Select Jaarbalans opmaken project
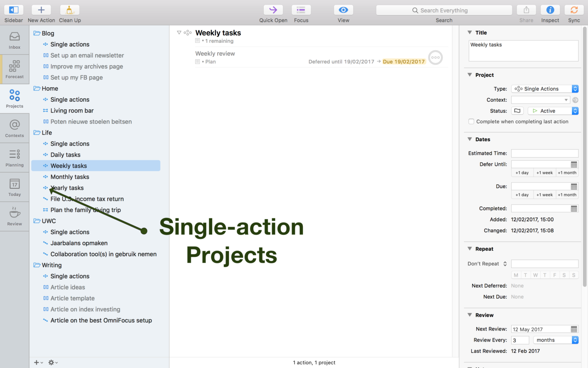Image resolution: width=588 pixels, height=368 pixels. pyautogui.click(x=79, y=243)
